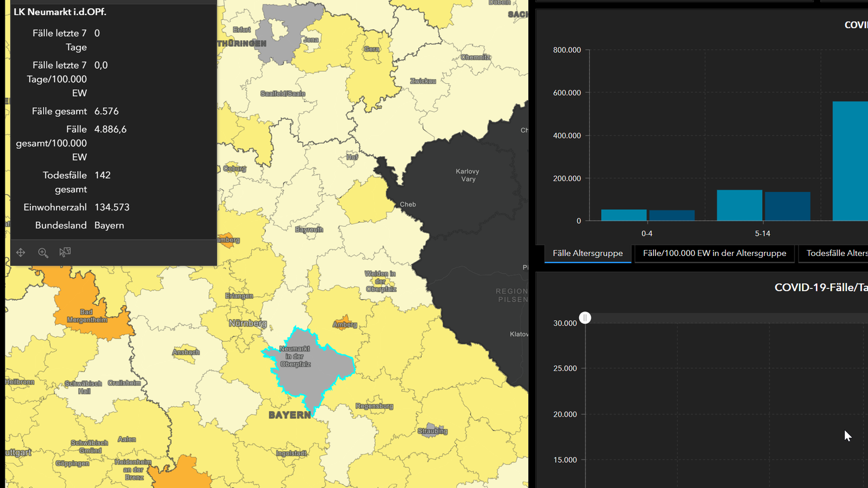Click the Bayreuth map label
The height and width of the screenshot is (488, 868).
click(309, 230)
